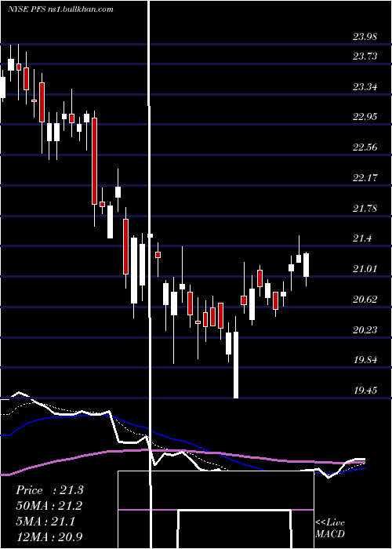The width and height of the screenshot is (392, 549).
Task: Click the last white candlestick on the right
Action: point(307,269)
